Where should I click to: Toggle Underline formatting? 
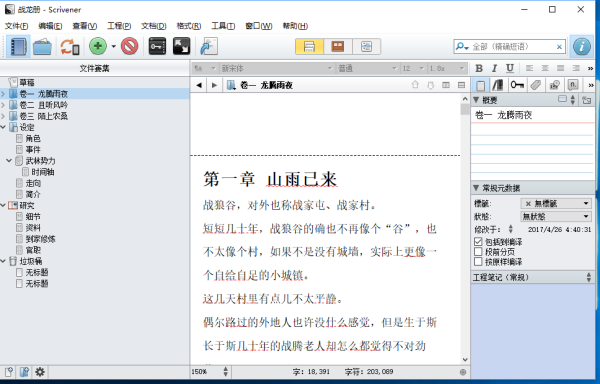(510, 68)
